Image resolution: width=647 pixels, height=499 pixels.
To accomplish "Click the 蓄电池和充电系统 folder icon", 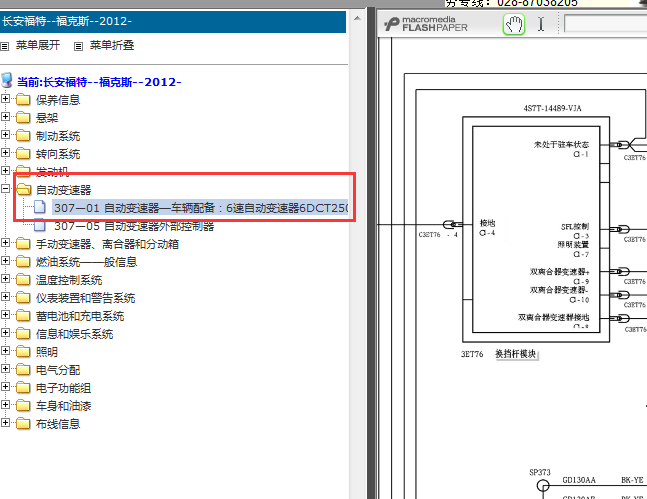I will coord(23,316).
